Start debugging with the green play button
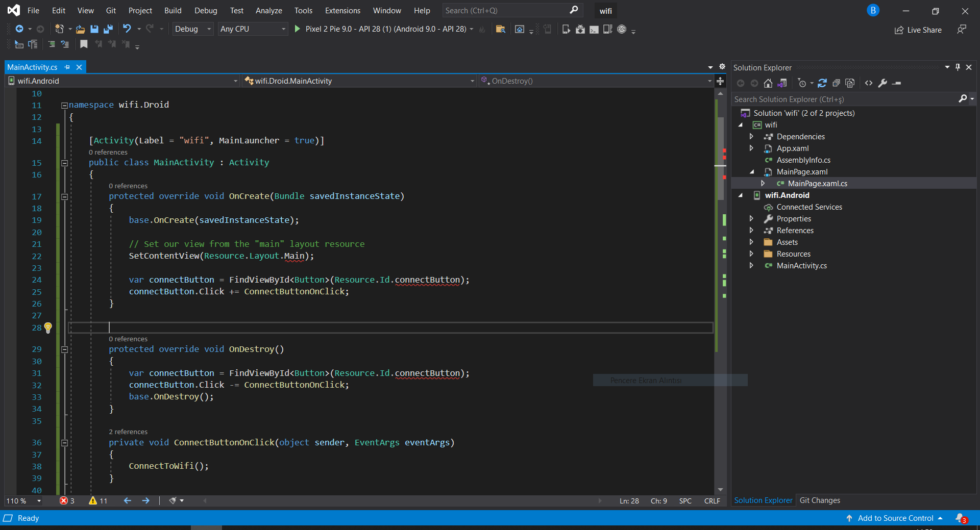This screenshot has height=530, width=980. 298,29
